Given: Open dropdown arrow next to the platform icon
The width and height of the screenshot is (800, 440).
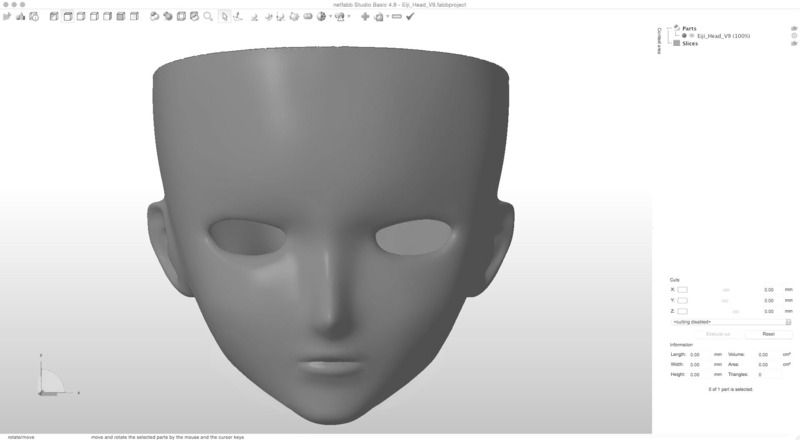Looking at the screenshot, I should pos(348,17).
